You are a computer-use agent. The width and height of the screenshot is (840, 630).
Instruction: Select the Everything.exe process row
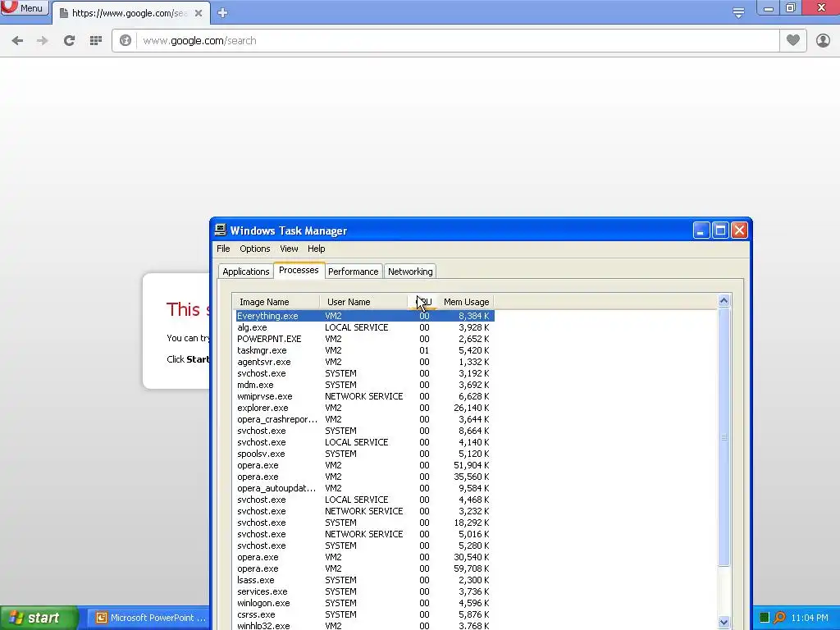point(364,316)
